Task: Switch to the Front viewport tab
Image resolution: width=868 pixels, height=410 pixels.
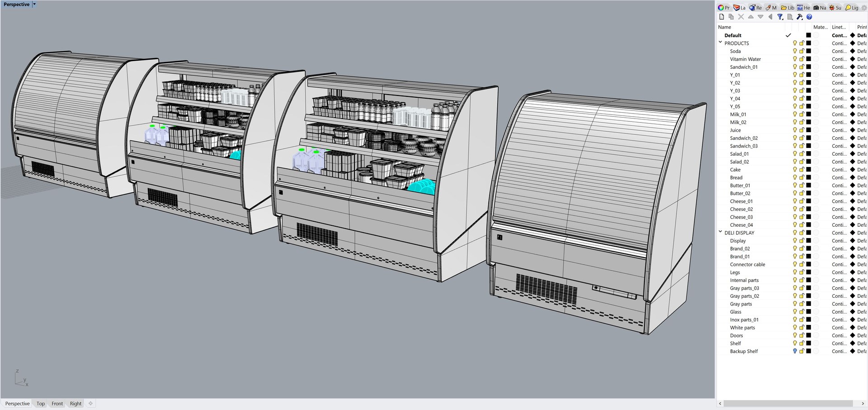Action: (x=57, y=404)
